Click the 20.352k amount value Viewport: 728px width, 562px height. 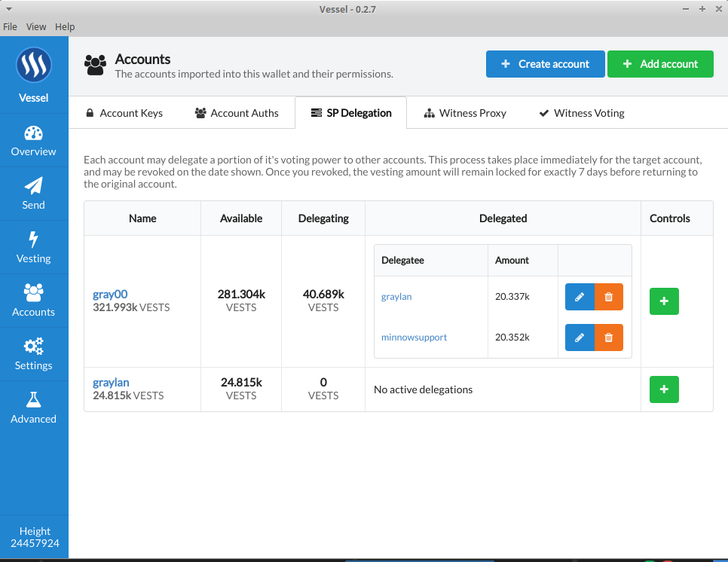point(512,338)
